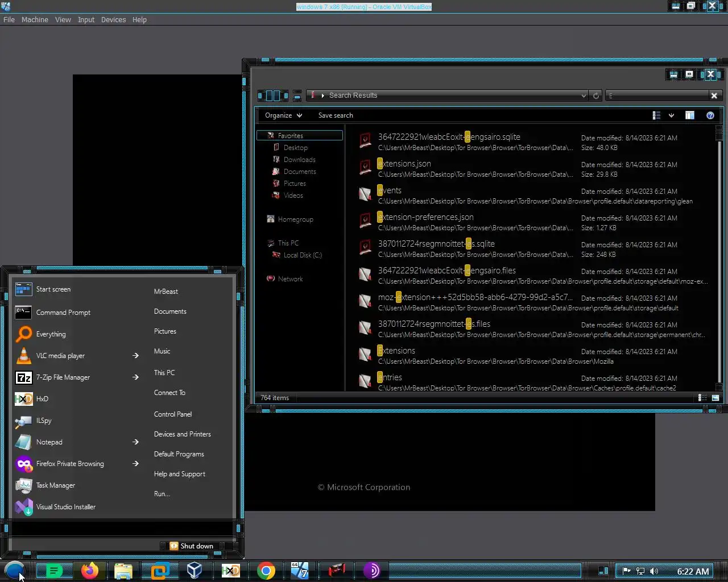Switch to large icons view in status bar
The image size is (728, 582).
click(715, 398)
